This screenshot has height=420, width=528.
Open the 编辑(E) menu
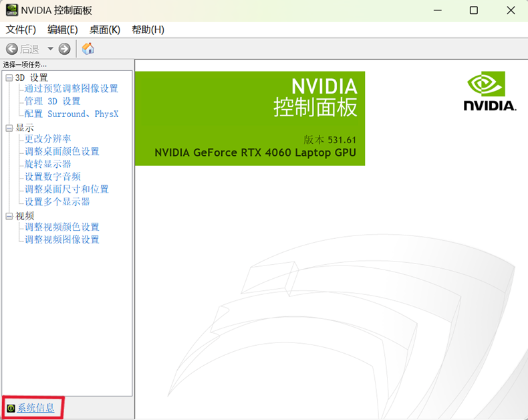pos(63,29)
